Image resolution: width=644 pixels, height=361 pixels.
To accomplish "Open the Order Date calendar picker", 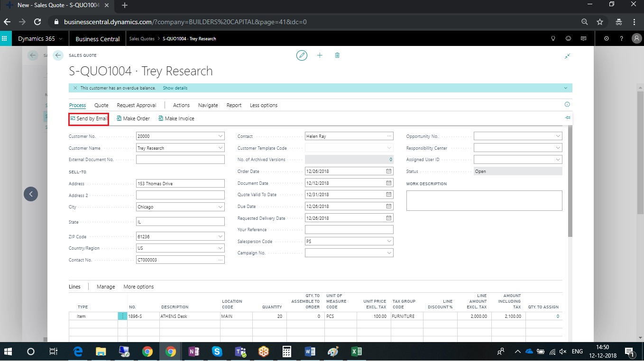I will [x=389, y=171].
